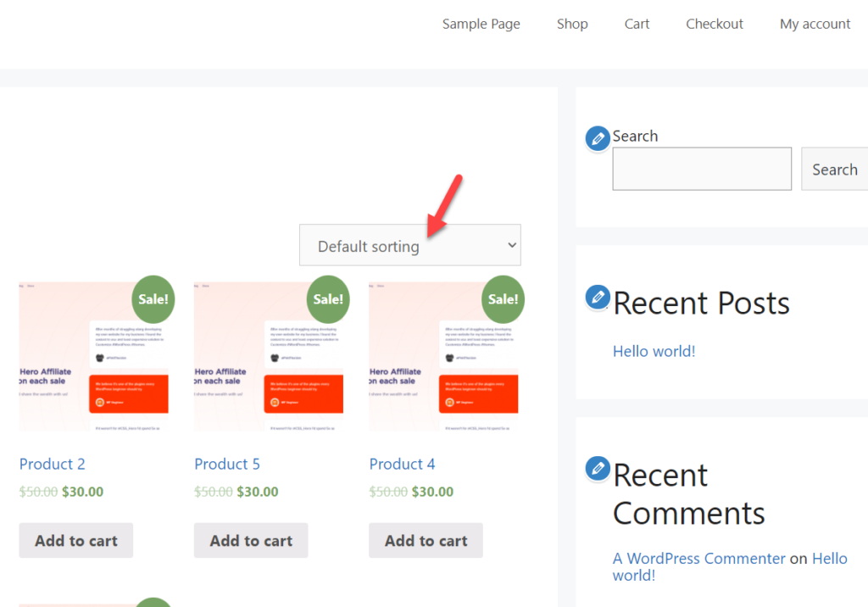Image resolution: width=868 pixels, height=607 pixels.
Task: Click the Sale! badge on Product 4
Action: click(x=504, y=299)
